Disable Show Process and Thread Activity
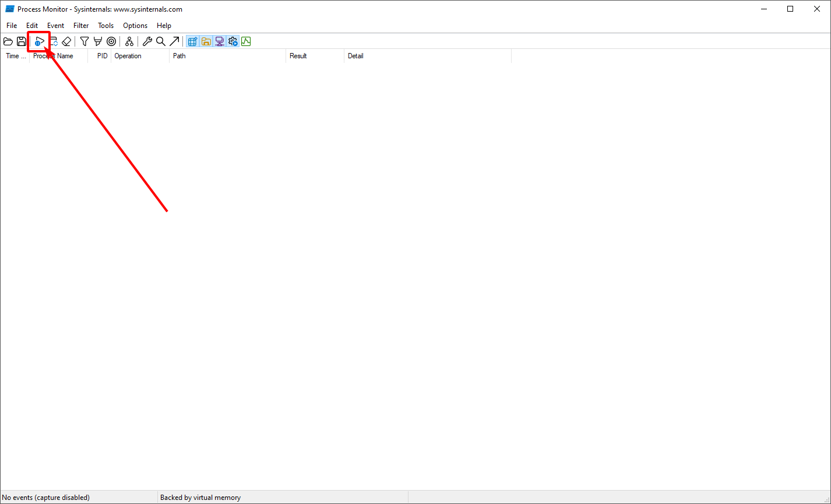Screen dimensions: 831x504 [x=233, y=41]
